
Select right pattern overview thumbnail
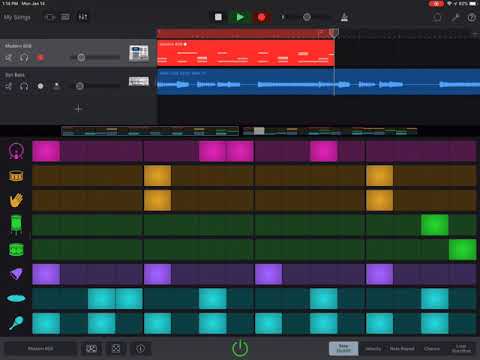330,131
